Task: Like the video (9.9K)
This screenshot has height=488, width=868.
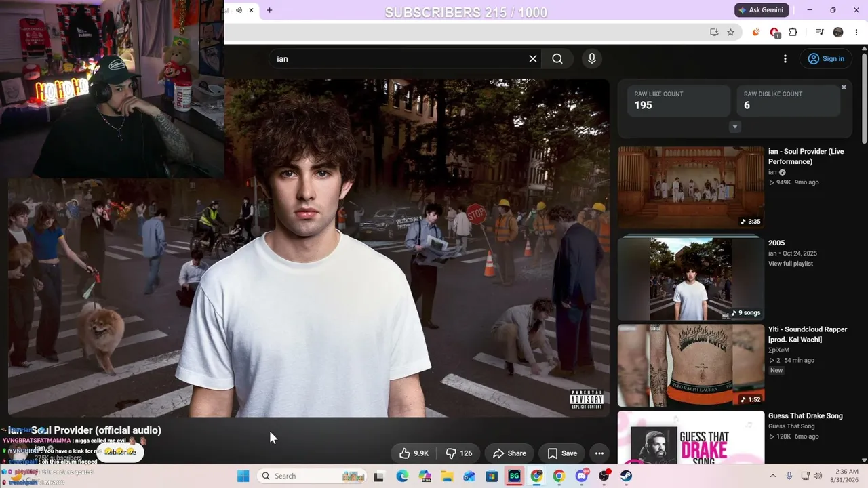Action: point(414,453)
